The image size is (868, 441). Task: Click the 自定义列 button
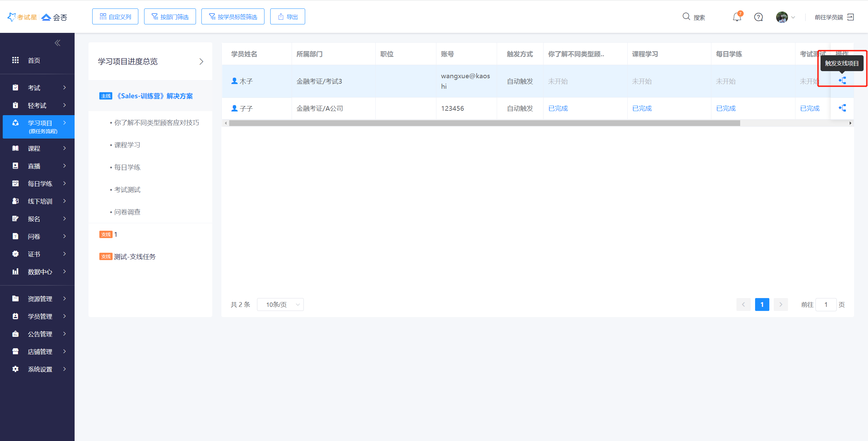coord(115,17)
